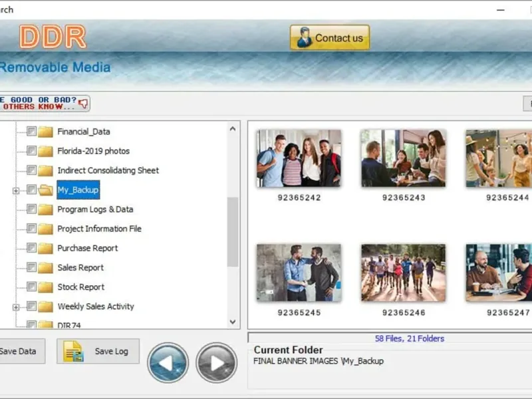Select the Purchase Report checkbox

[x=31, y=247]
